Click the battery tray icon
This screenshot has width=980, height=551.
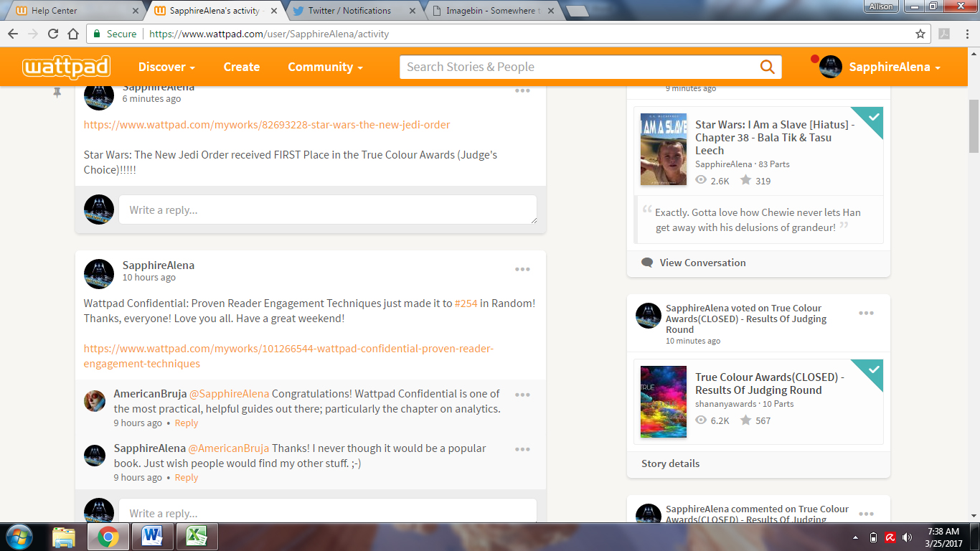coord(873,537)
